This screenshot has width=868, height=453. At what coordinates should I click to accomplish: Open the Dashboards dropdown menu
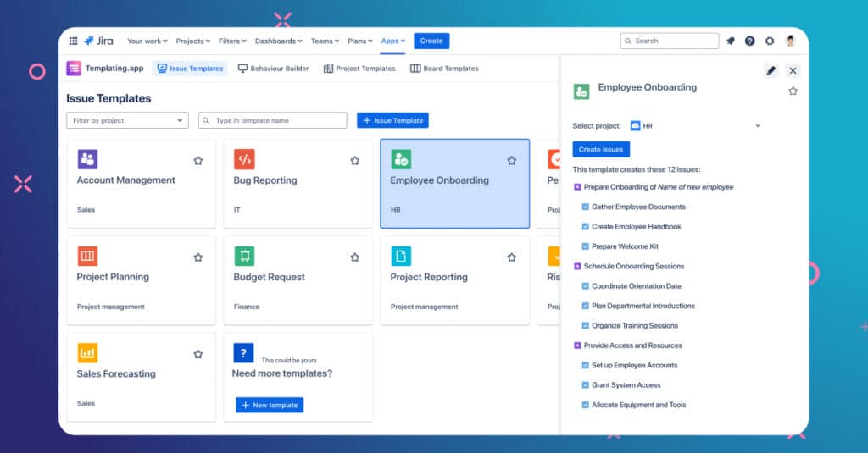coord(278,41)
